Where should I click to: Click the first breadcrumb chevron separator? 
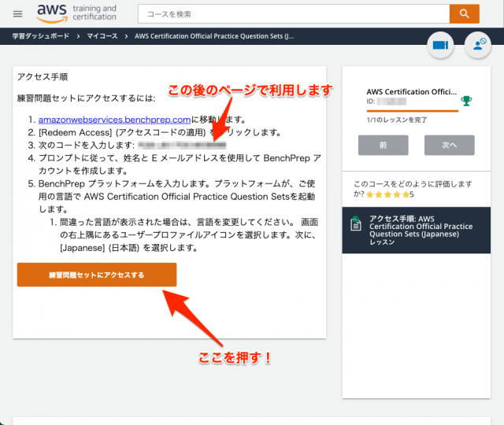click(x=78, y=36)
